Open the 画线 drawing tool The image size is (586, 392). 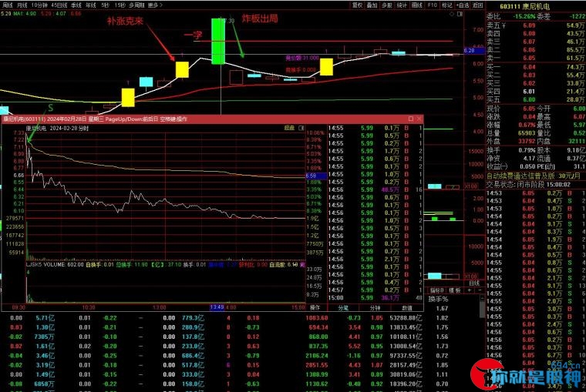tap(416, 5)
